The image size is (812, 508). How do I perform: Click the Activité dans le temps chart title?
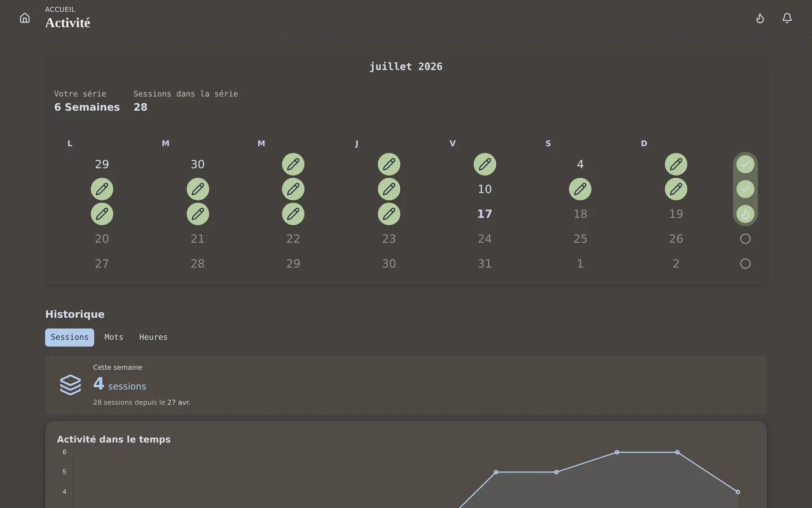tap(114, 439)
